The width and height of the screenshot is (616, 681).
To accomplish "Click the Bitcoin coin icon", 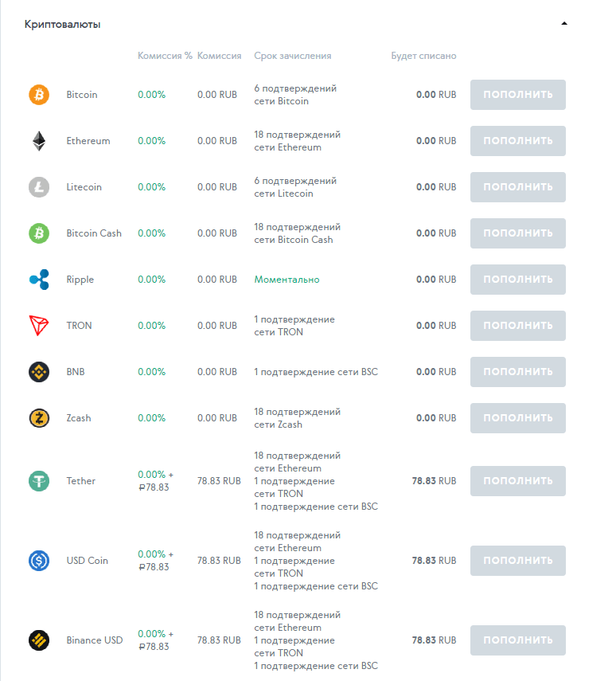I will click(39, 95).
